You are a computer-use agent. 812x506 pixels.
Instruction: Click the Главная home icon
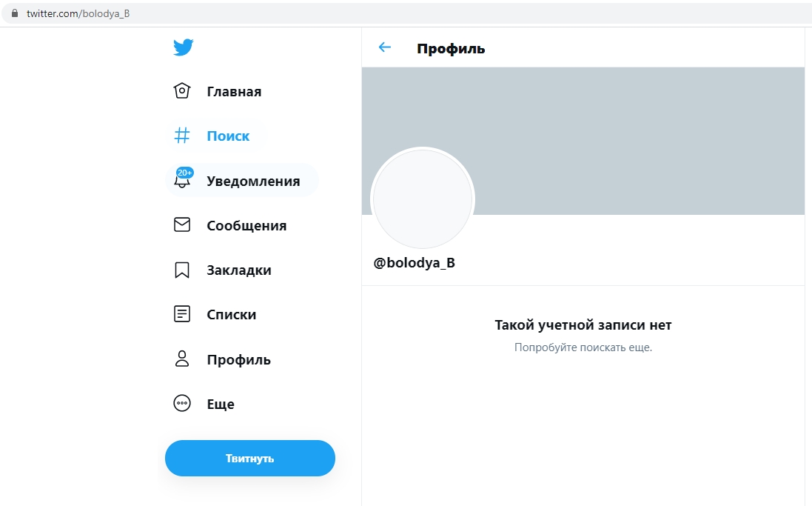click(x=181, y=91)
